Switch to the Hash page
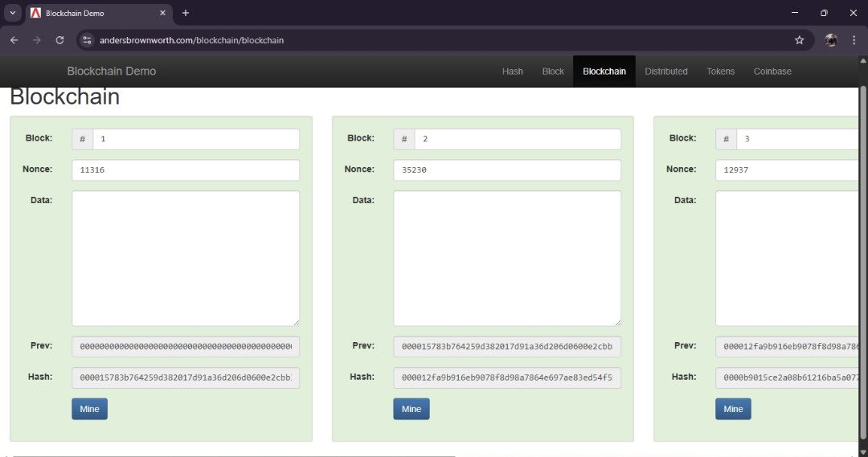The image size is (868, 457). [x=513, y=71]
